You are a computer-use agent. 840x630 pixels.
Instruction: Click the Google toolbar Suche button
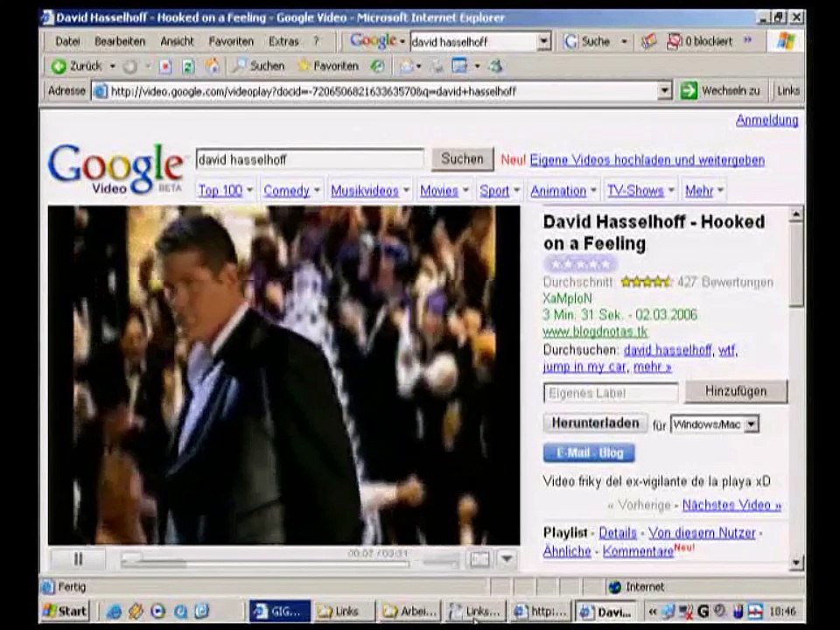587,41
